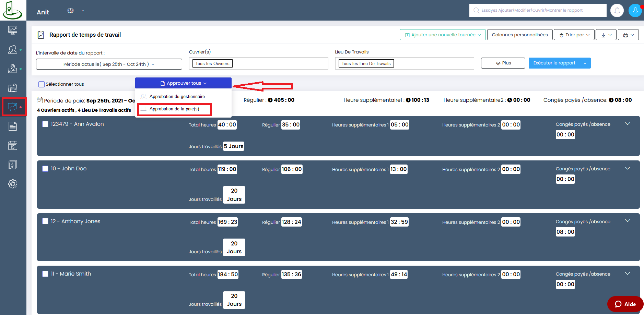Open the Trier par dropdown
The image size is (644, 315).
click(574, 35)
